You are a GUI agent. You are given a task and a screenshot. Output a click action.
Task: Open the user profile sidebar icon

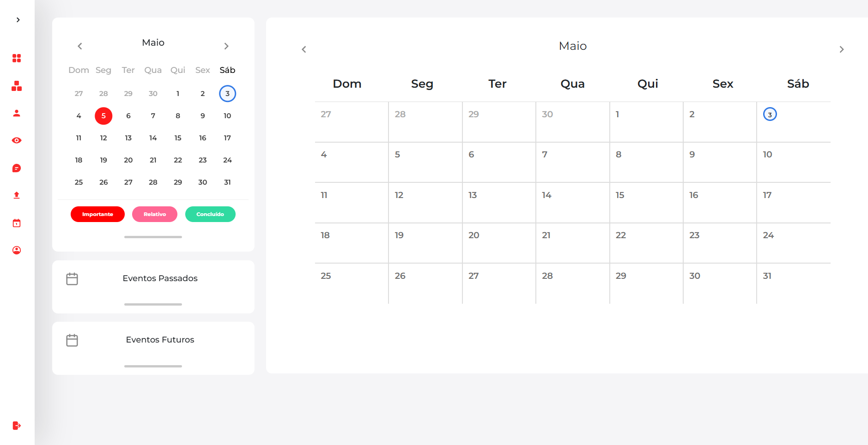pyautogui.click(x=17, y=113)
